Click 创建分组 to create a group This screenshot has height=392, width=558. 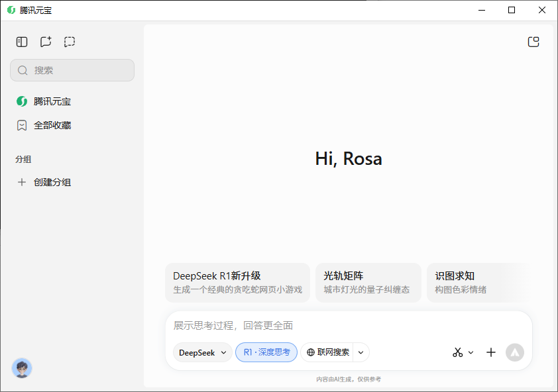pyautogui.click(x=52, y=182)
